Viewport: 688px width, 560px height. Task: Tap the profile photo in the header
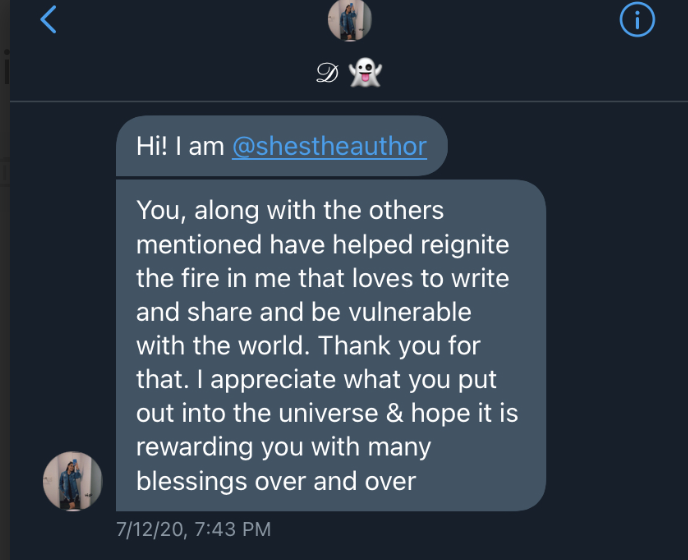coord(350,19)
